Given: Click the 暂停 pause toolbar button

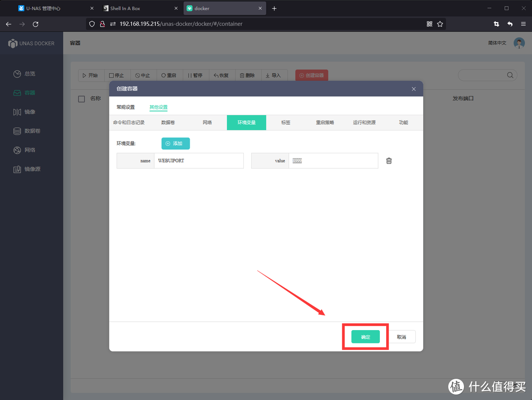Looking at the screenshot, I should pos(196,75).
